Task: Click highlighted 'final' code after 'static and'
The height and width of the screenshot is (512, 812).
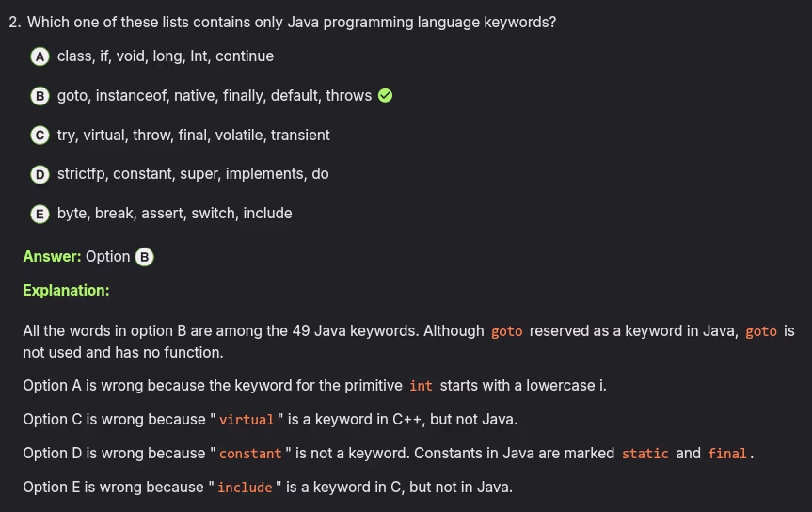Action: coord(727,454)
